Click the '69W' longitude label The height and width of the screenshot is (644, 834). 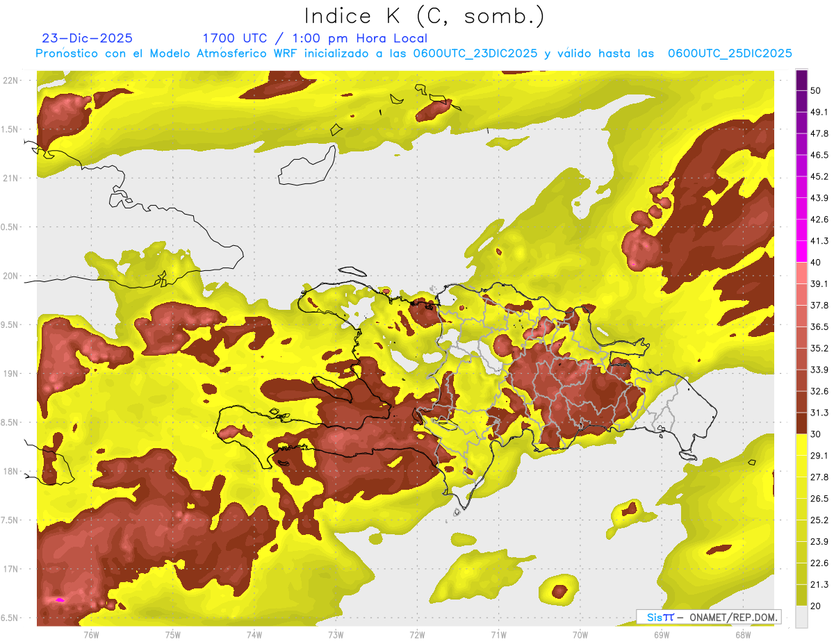point(662,634)
